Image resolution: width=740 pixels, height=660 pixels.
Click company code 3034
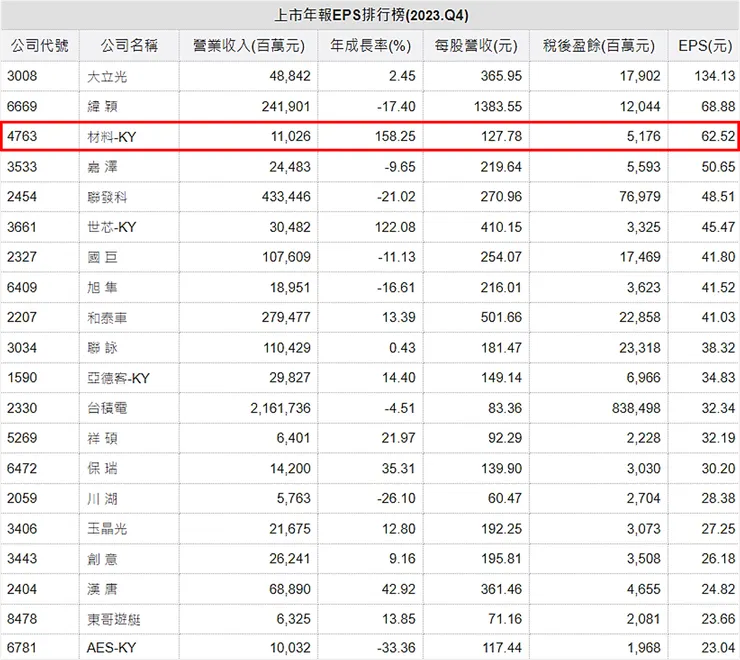click(x=22, y=348)
